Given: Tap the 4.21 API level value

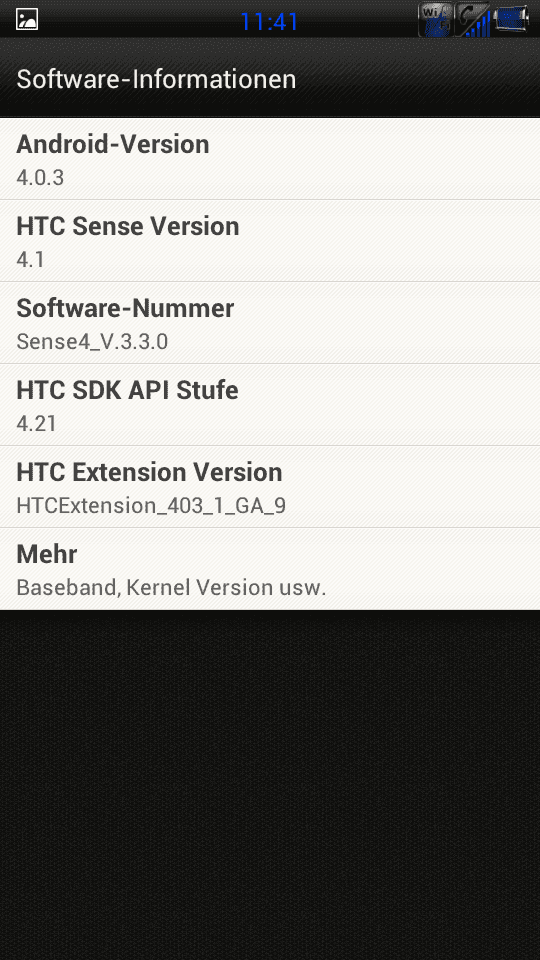Looking at the screenshot, I should (37, 424).
